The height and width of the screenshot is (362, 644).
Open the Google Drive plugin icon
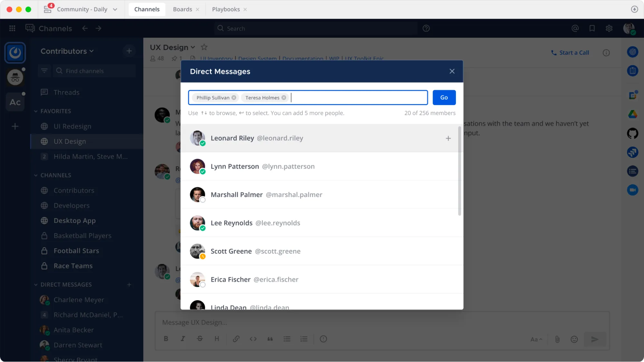coord(632,114)
